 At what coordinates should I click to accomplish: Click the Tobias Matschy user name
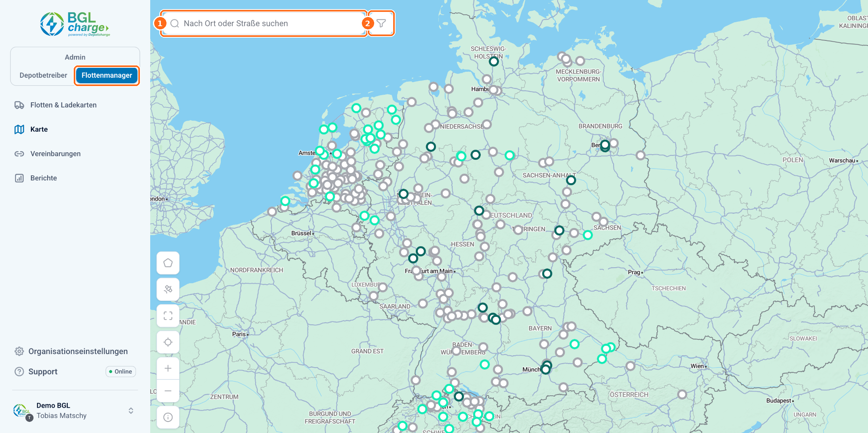[x=61, y=416]
